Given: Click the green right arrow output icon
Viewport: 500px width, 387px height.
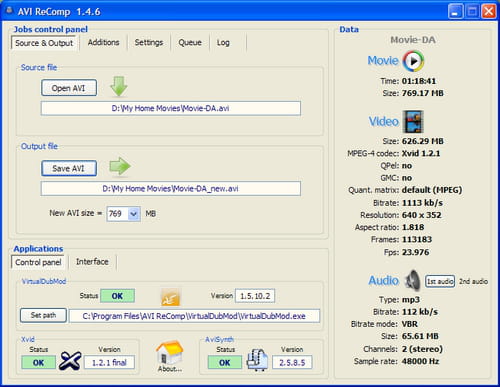Looking at the screenshot, I should 120,166.
